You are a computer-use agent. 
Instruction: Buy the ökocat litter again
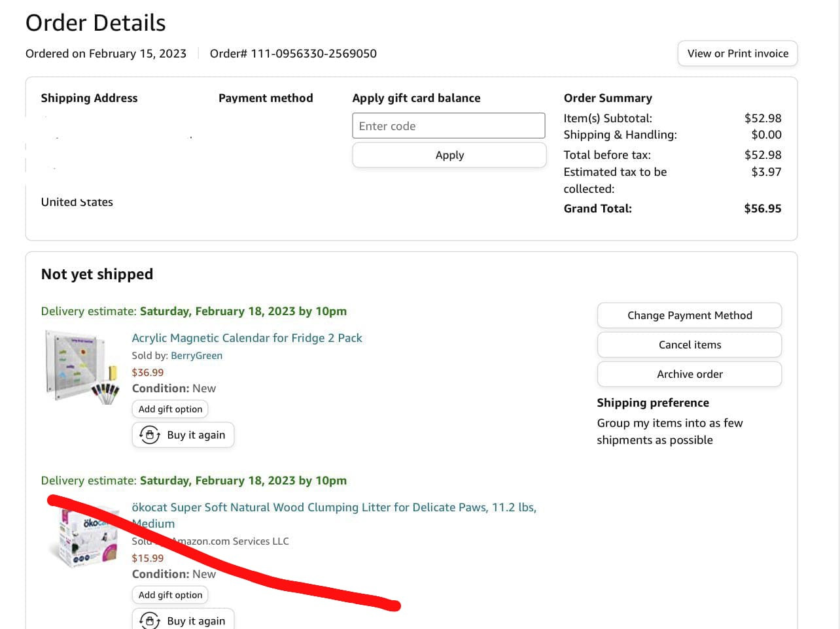(x=183, y=620)
